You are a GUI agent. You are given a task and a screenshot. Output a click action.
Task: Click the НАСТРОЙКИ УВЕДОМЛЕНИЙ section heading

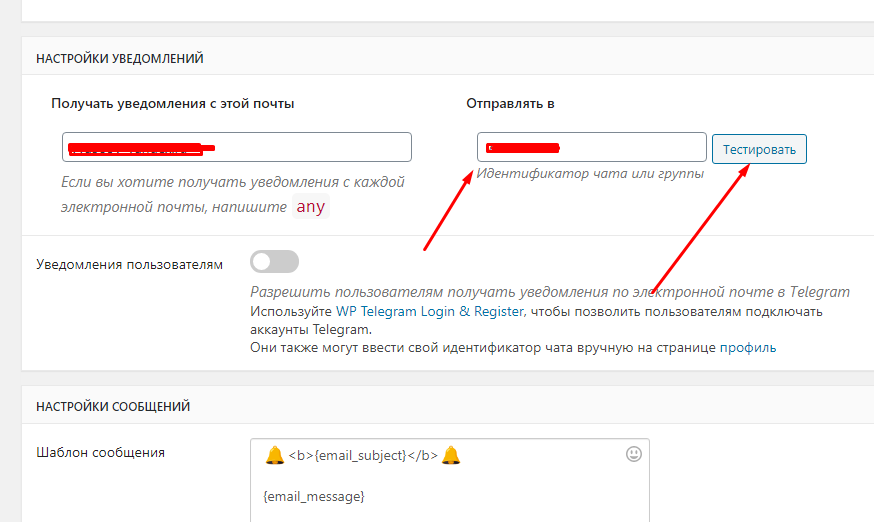click(120, 59)
